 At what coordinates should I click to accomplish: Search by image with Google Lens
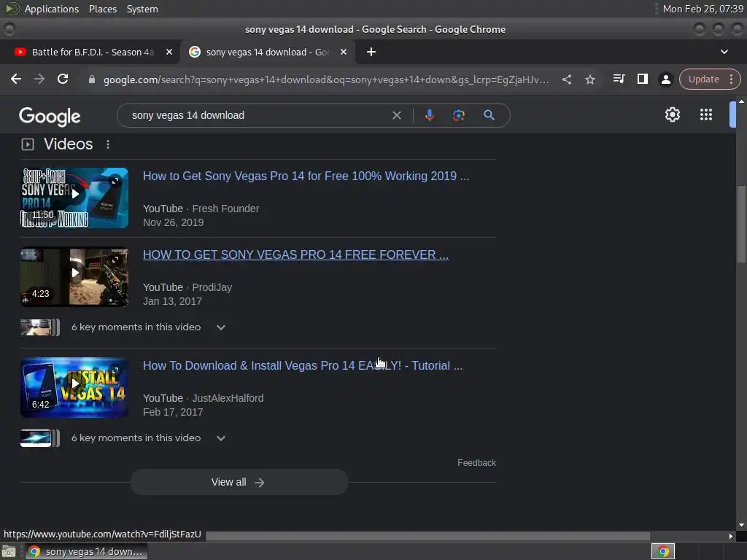[458, 115]
